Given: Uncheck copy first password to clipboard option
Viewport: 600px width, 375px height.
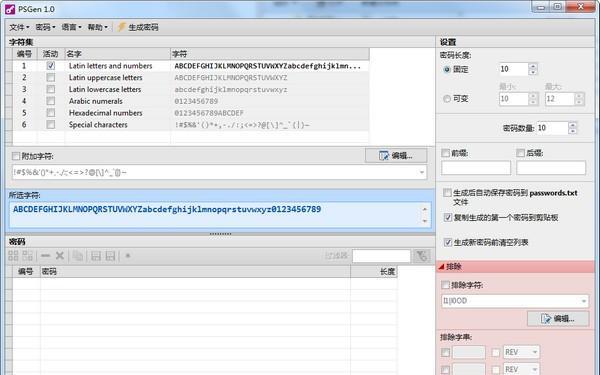Looking at the screenshot, I should point(448,218).
